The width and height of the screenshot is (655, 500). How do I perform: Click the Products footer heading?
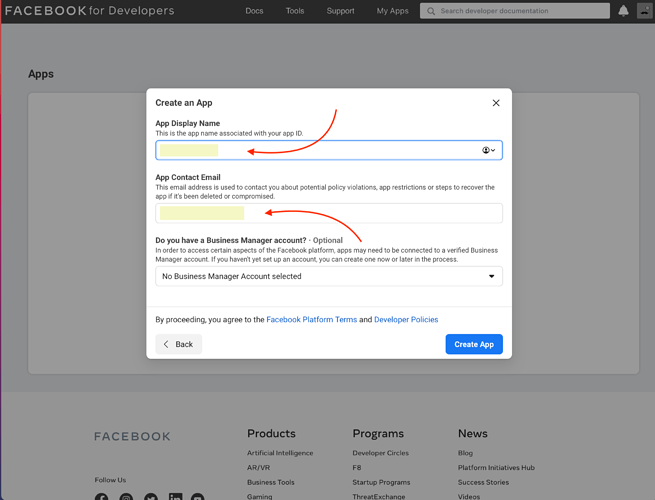point(271,434)
